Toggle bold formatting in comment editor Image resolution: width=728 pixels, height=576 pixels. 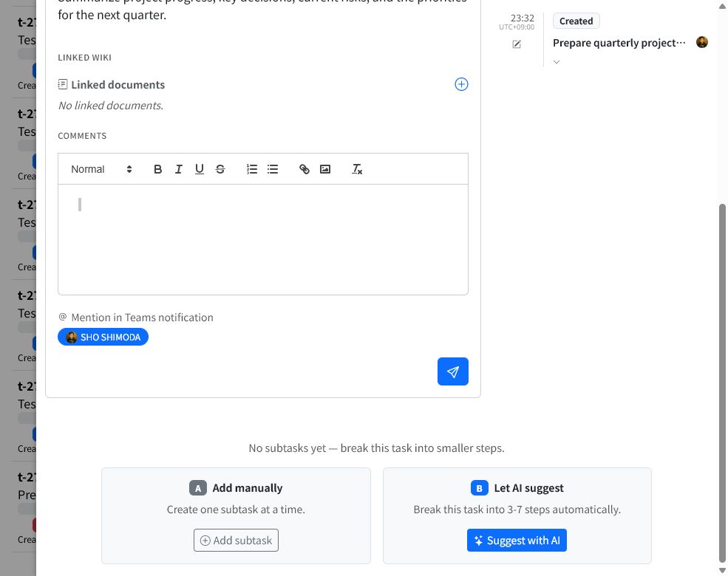(158, 169)
